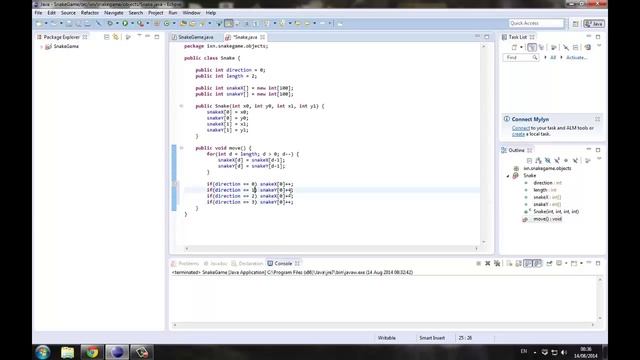
Task: Open the File menu
Action: [38, 13]
